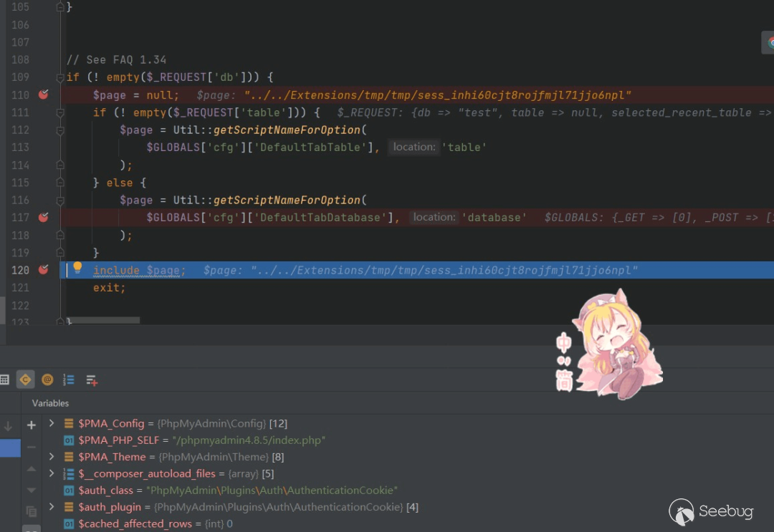Click the 01 icon next to $PMA_PHP_SELF
Image resolution: width=774 pixels, height=532 pixels.
69,440
